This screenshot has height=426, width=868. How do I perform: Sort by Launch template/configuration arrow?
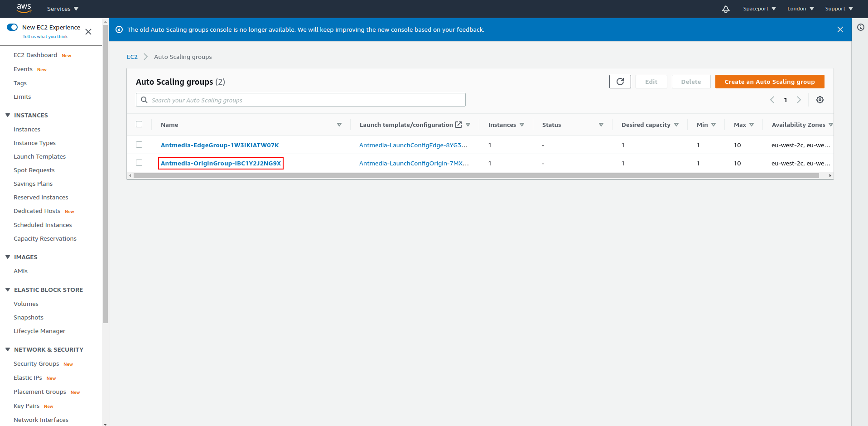(x=468, y=125)
